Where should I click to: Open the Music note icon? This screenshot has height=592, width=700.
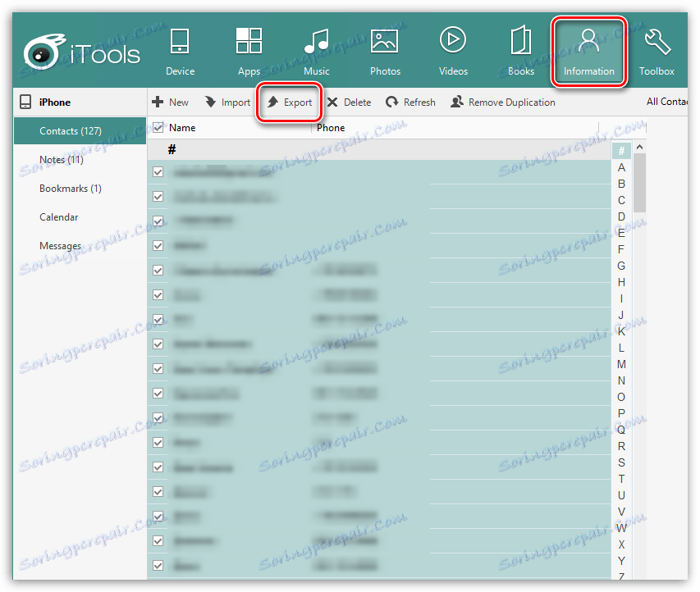(317, 41)
